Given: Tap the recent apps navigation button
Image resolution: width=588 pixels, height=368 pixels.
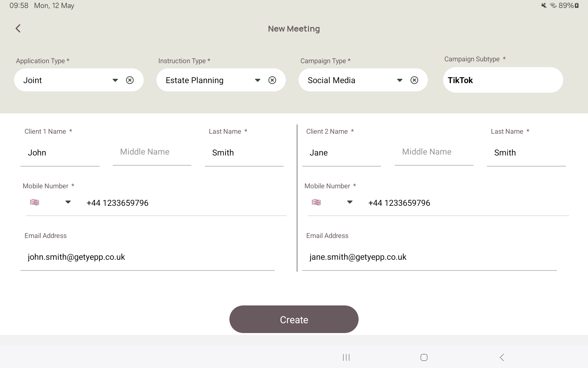Looking at the screenshot, I should coord(346,357).
